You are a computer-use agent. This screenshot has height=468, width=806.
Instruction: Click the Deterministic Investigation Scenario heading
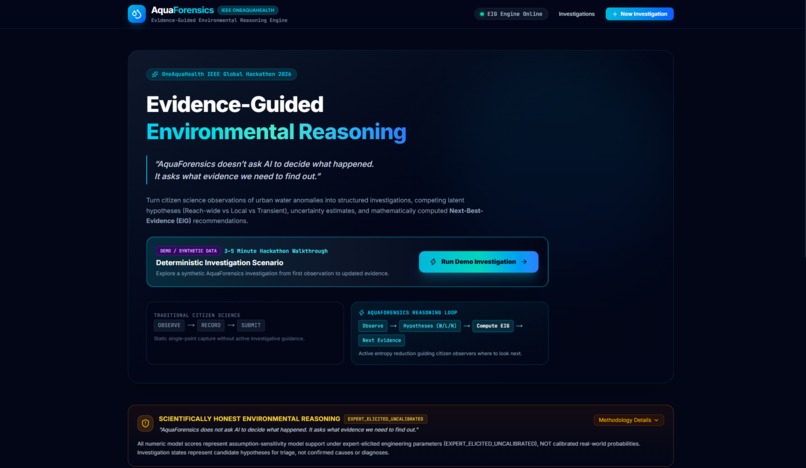(x=219, y=263)
